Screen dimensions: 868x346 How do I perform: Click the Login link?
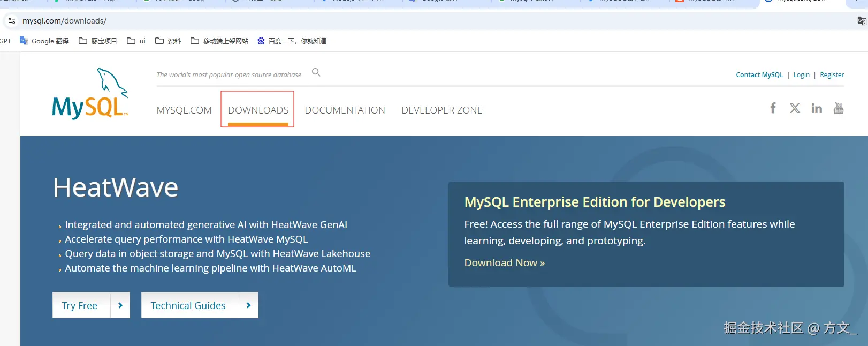point(801,75)
